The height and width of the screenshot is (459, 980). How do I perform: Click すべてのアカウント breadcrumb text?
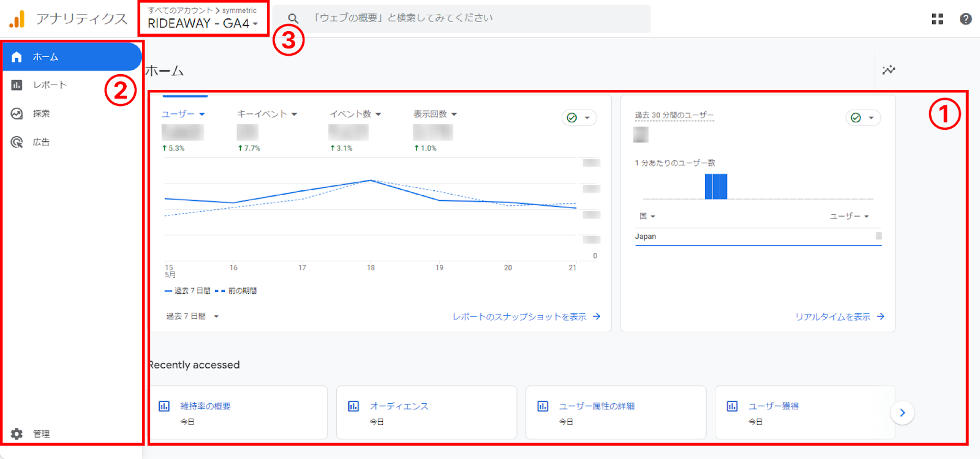[180, 10]
